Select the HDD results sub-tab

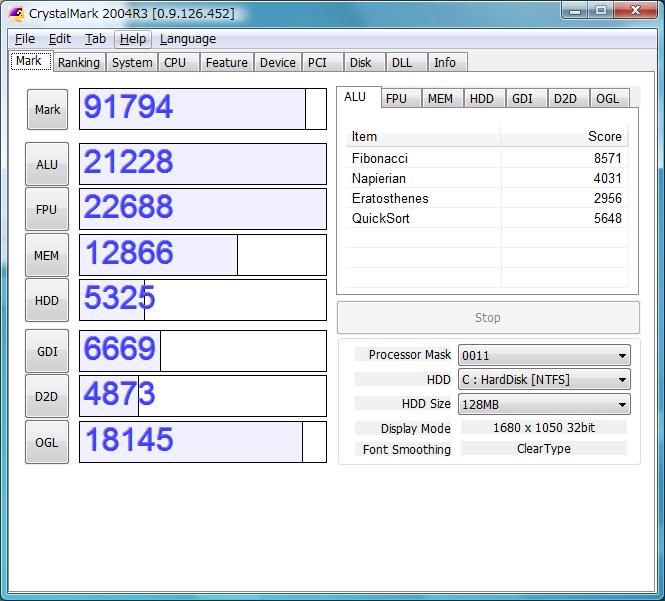coord(484,98)
